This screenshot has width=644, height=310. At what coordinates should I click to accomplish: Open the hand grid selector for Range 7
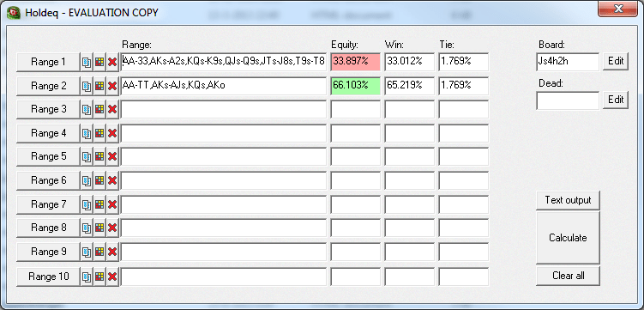coord(99,204)
